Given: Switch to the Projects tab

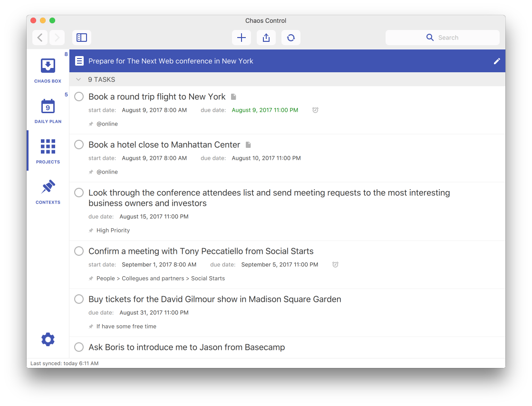Looking at the screenshot, I should [x=48, y=151].
